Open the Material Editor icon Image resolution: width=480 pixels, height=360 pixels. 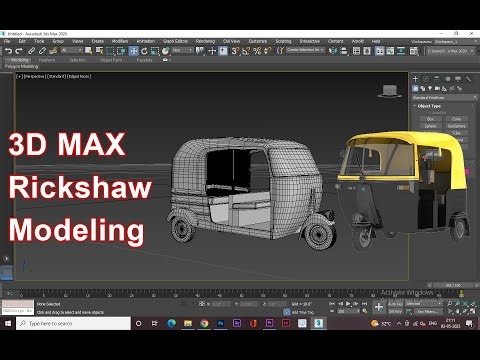[x=413, y=51]
